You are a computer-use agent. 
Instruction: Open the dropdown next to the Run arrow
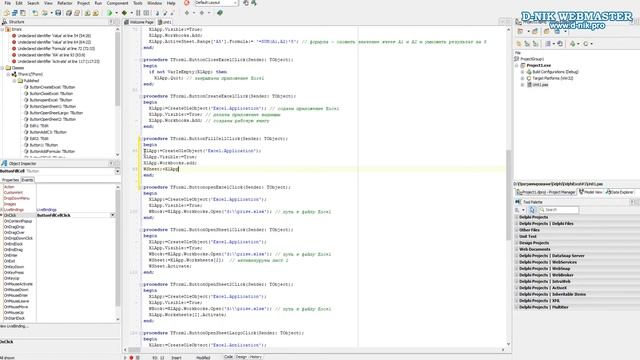tap(116, 13)
